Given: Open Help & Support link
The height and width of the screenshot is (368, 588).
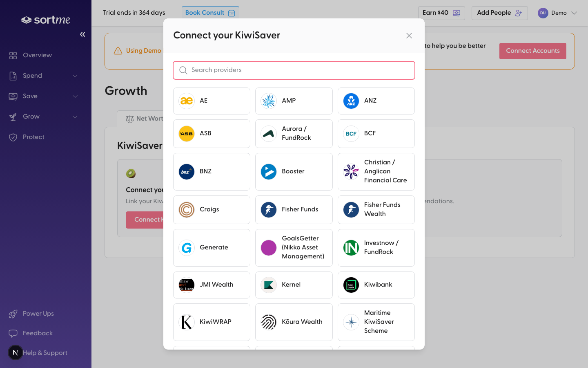Looking at the screenshot, I should (x=45, y=353).
